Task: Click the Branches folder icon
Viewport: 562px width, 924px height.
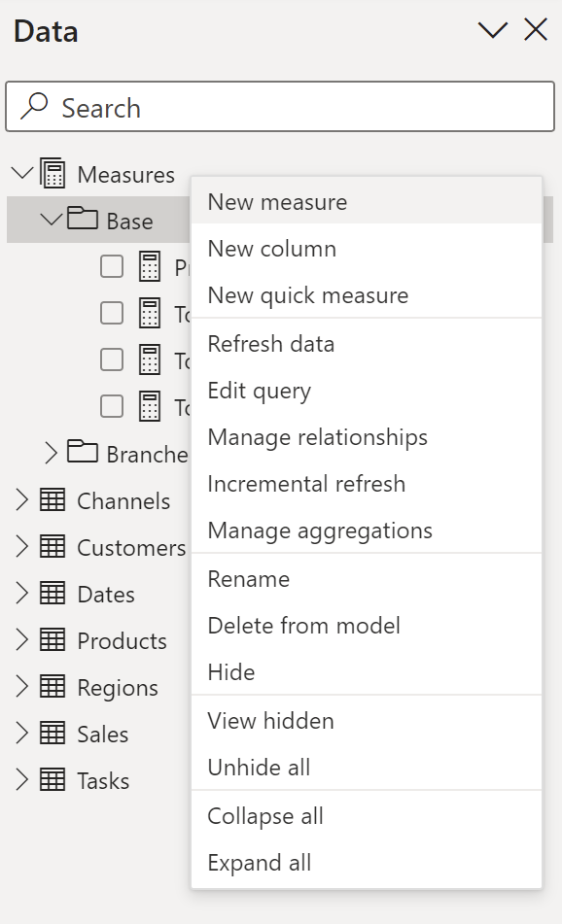Action: coord(83,452)
